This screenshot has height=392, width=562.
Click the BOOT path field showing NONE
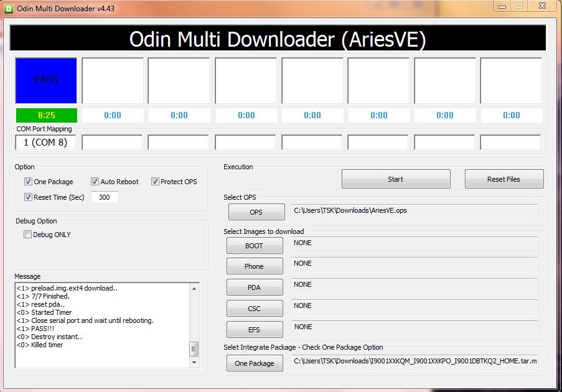click(x=414, y=245)
